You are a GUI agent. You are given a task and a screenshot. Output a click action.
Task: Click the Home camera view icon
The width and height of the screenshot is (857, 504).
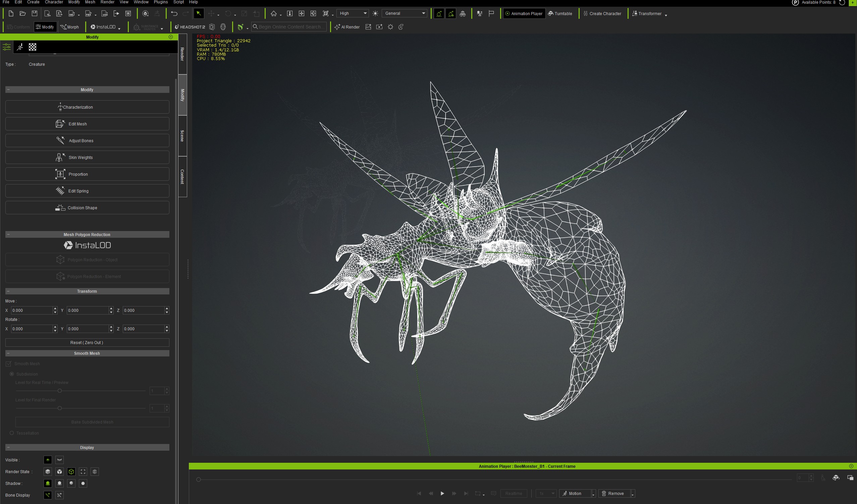(273, 14)
